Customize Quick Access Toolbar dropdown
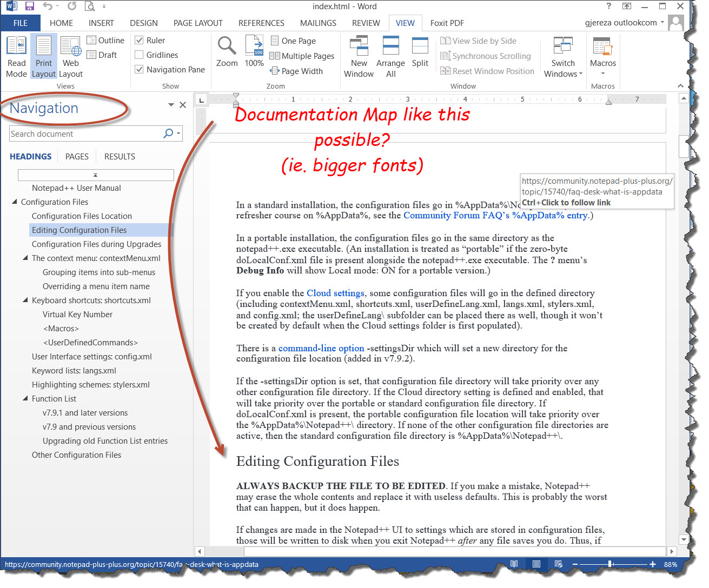Image resolution: width=709 pixels, height=588 pixels. click(x=104, y=6)
